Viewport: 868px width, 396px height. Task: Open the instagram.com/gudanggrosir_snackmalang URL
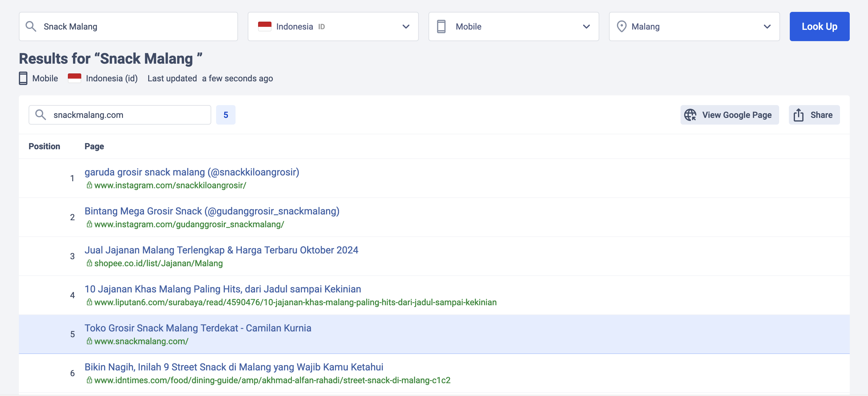click(x=189, y=224)
